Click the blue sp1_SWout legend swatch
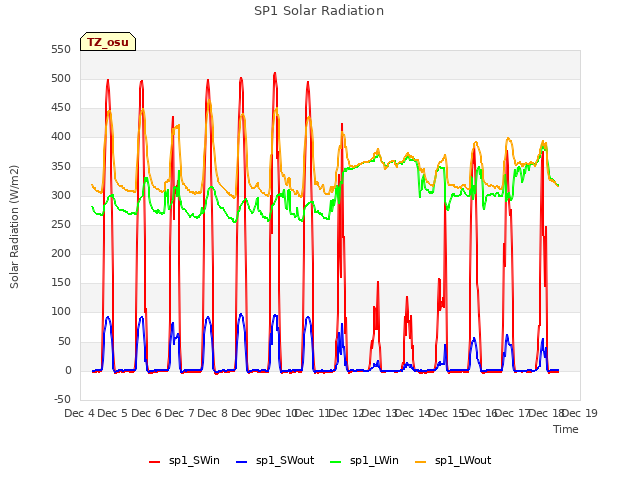640x480 pixels. (242, 462)
